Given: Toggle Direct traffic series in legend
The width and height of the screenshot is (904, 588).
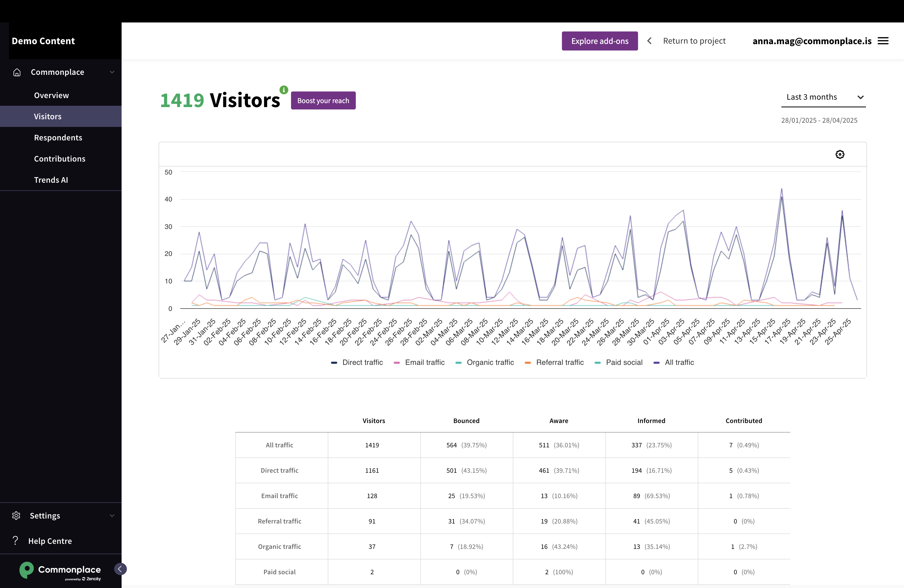Looking at the screenshot, I should (x=362, y=362).
